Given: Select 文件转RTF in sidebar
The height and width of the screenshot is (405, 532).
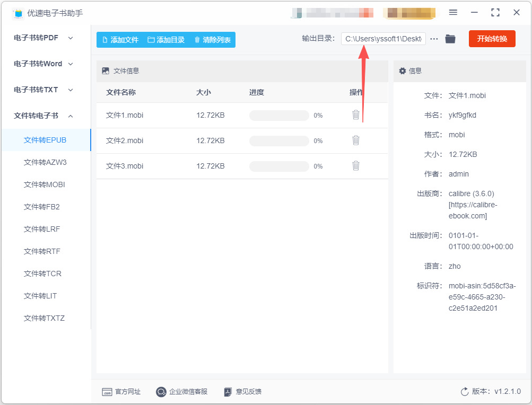Looking at the screenshot, I should point(42,251).
